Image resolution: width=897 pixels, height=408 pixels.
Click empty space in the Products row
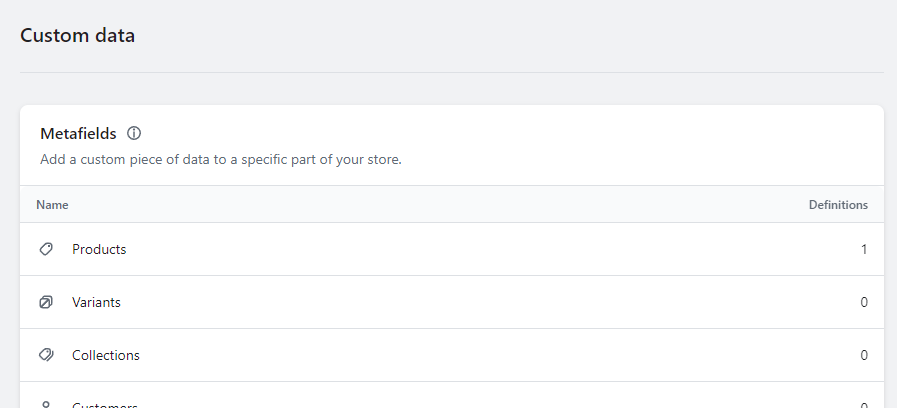450,249
